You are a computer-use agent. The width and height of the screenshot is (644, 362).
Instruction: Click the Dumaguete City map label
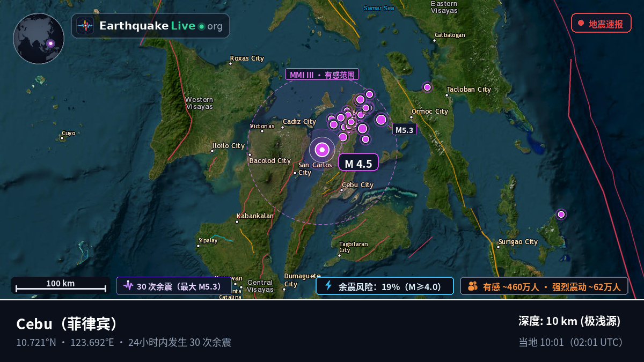pos(302,280)
